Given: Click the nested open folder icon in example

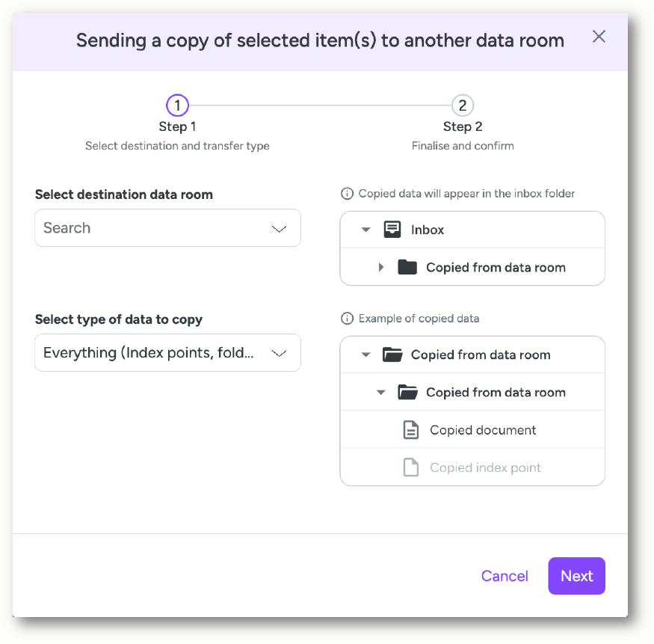Looking at the screenshot, I should point(407,393).
